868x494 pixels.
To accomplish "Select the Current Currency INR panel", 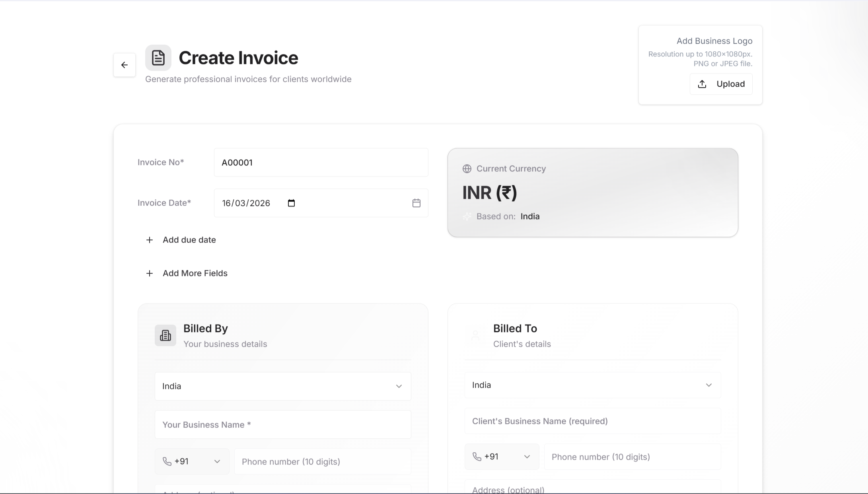I will tap(593, 192).
